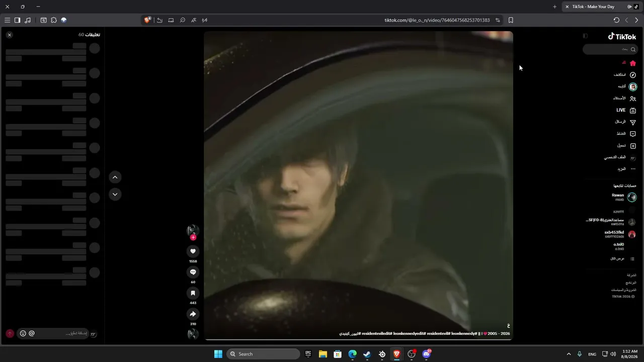
Task: Open the browser extensions puzzle icon
Action: [x=54, y=20]
